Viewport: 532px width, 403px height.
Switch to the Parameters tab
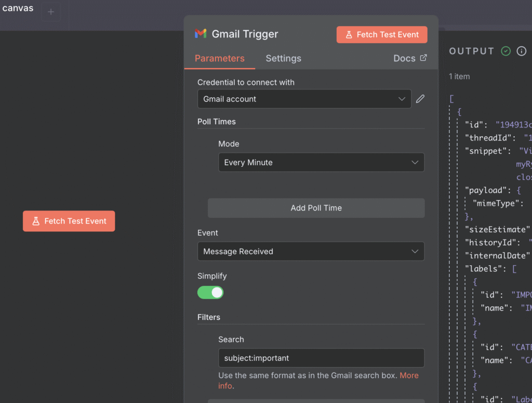(x=220, y=58)
